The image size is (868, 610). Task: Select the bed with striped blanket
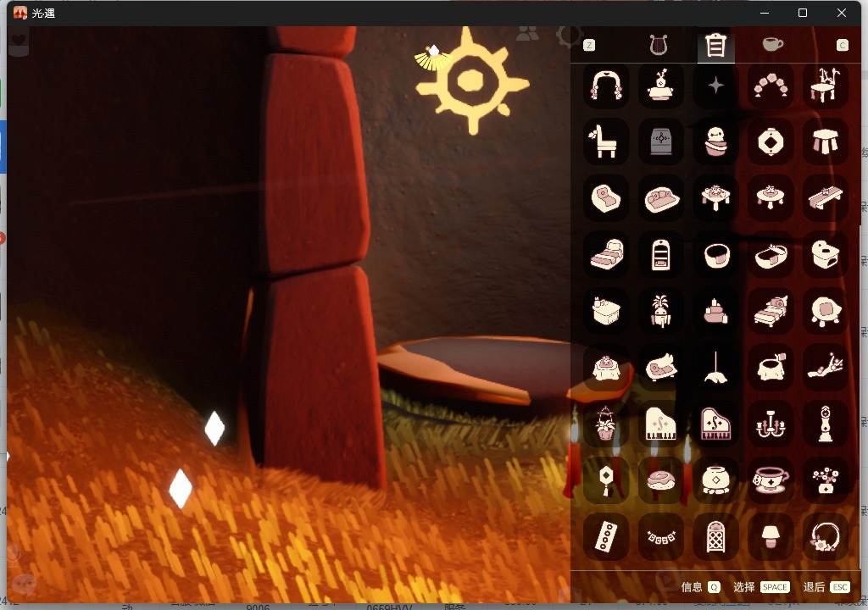tap(606, 255)
